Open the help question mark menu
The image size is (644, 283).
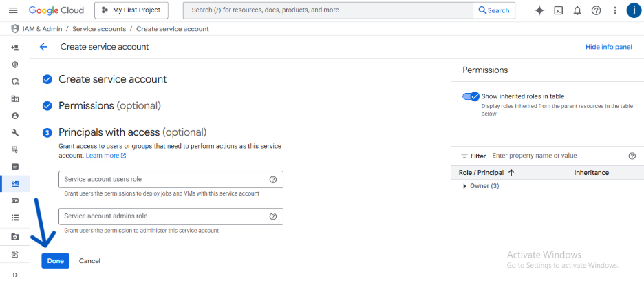[596, 10]
